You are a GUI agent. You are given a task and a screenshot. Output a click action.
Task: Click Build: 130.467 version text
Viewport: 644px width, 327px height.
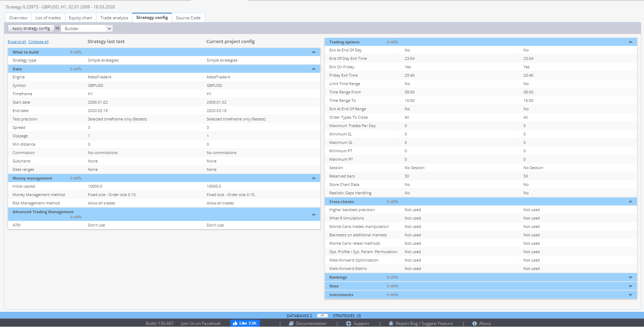159,323
